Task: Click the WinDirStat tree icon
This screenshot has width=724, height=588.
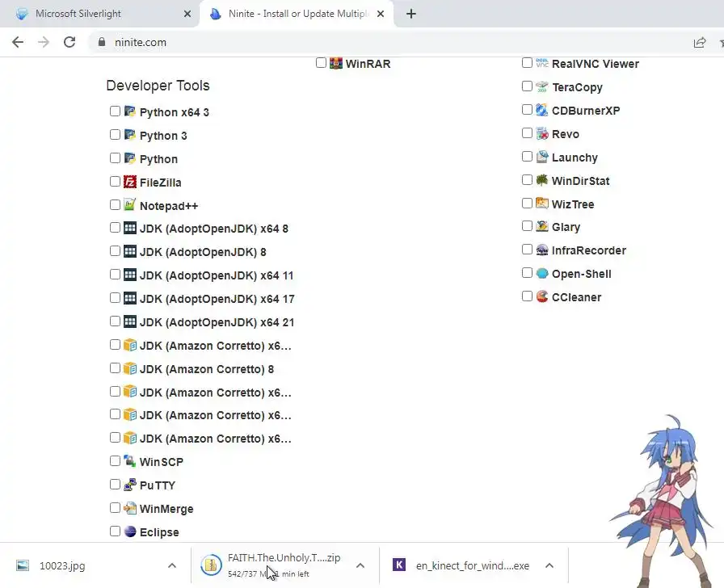Action: pos(542,180)
